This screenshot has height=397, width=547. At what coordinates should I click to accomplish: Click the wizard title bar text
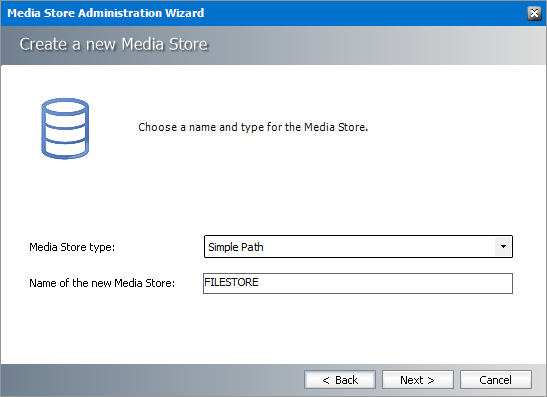106,13
